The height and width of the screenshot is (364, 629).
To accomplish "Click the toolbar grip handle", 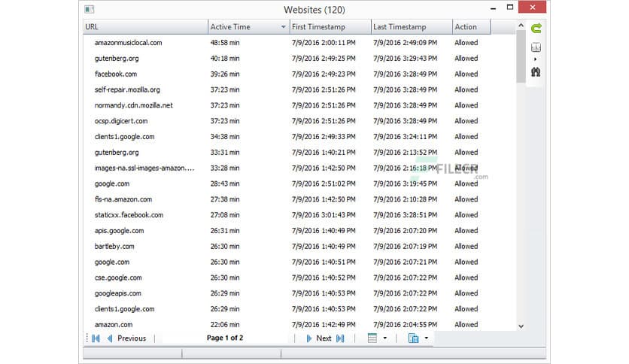I will point(87,338).
